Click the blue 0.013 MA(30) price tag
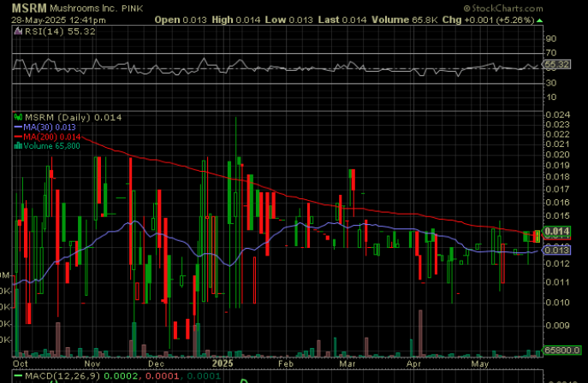588x383 pixels. coord(557,250)
